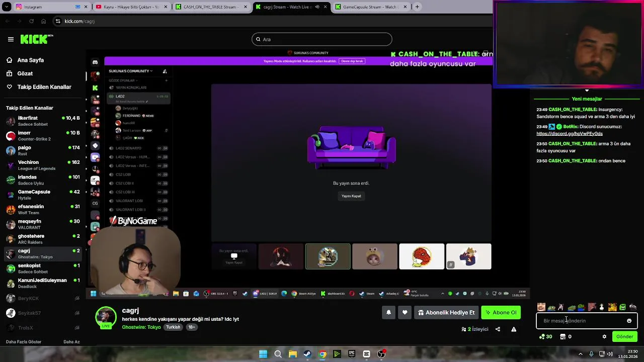
Task: Click Daha Fazla Göster link
Action: 24,342
